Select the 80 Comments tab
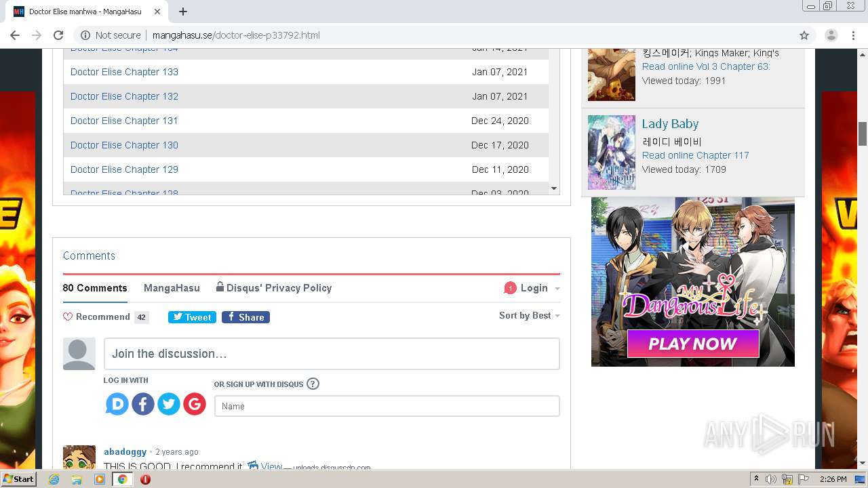Image resolution: width=868 pixels, height=488 pixels. [95, 288]
